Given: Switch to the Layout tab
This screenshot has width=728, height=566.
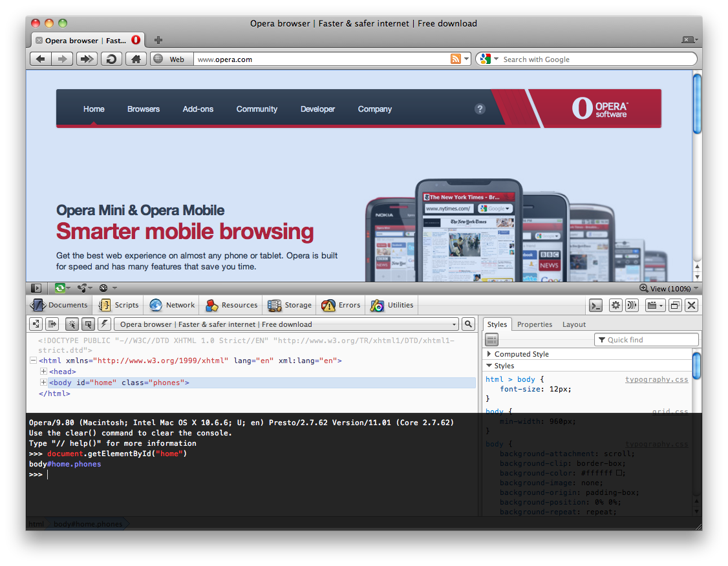Looking at the screenshot, I should click(573, 324).
